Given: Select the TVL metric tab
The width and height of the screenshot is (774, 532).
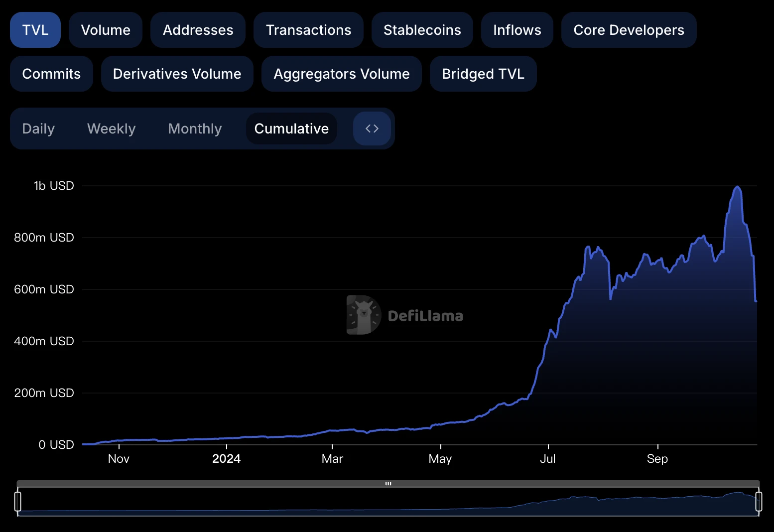Looking at the screenshot, I should click(35, 30).
